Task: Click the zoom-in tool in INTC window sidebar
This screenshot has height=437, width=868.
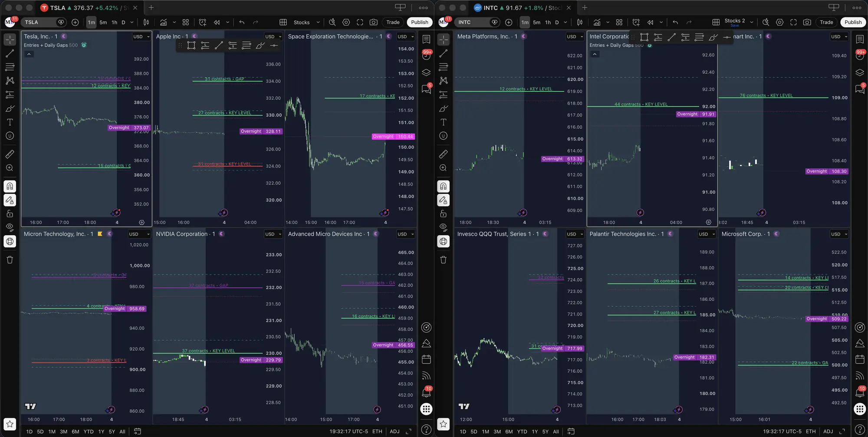Action: click(x=443, y=168)
